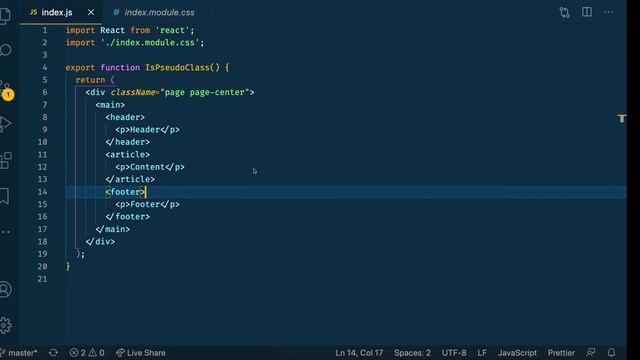Synchronize changes in the status bar

(53, 353)
